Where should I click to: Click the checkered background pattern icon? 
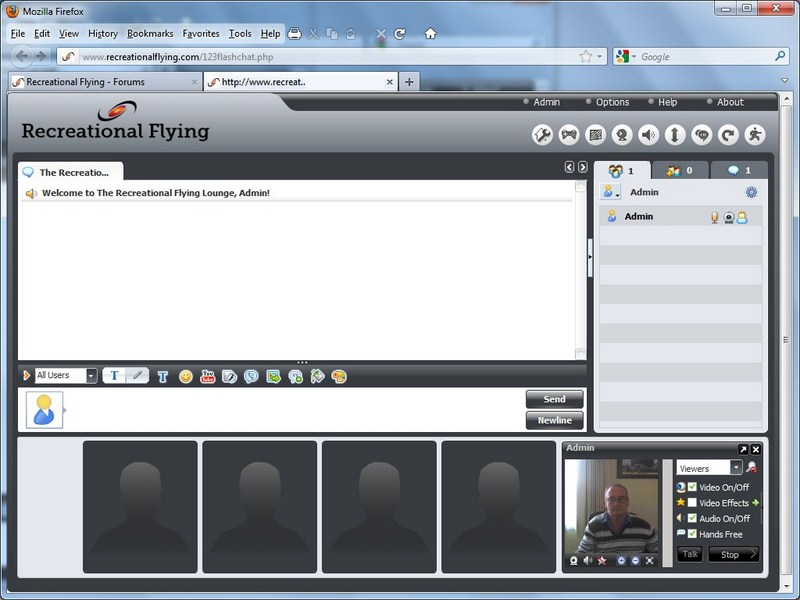point(595,135)
